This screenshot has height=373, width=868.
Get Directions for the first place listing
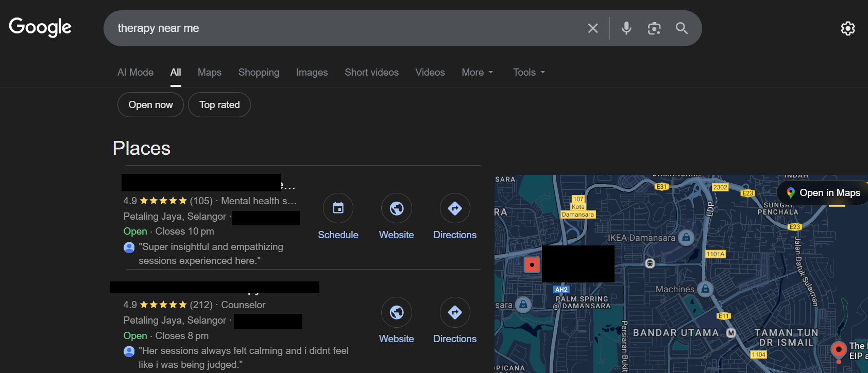point(454,208)
